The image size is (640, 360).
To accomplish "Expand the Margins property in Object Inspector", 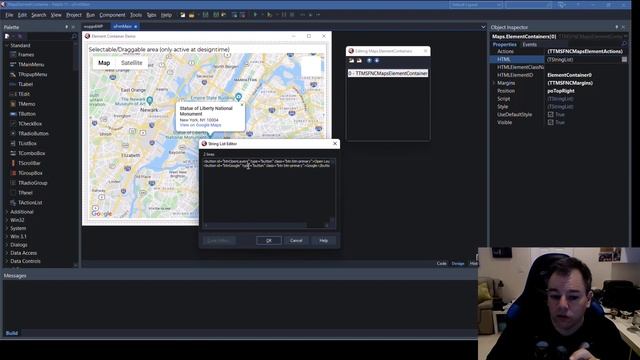I will [x=494, y=83].
